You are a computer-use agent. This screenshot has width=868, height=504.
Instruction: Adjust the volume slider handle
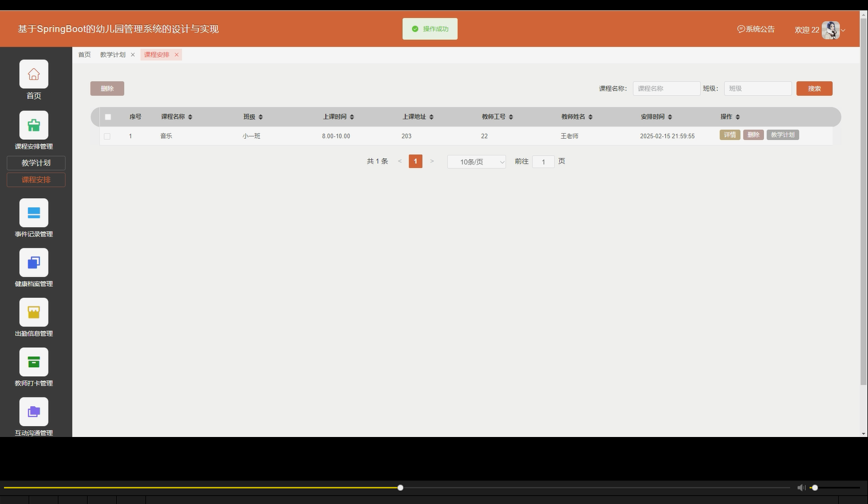click(815, 487)
